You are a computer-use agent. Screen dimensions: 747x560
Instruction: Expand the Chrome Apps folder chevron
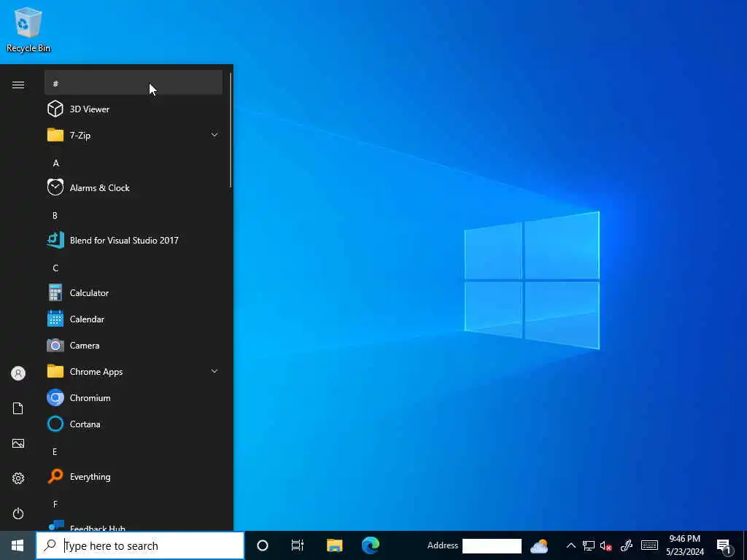(x=214, y=371)
